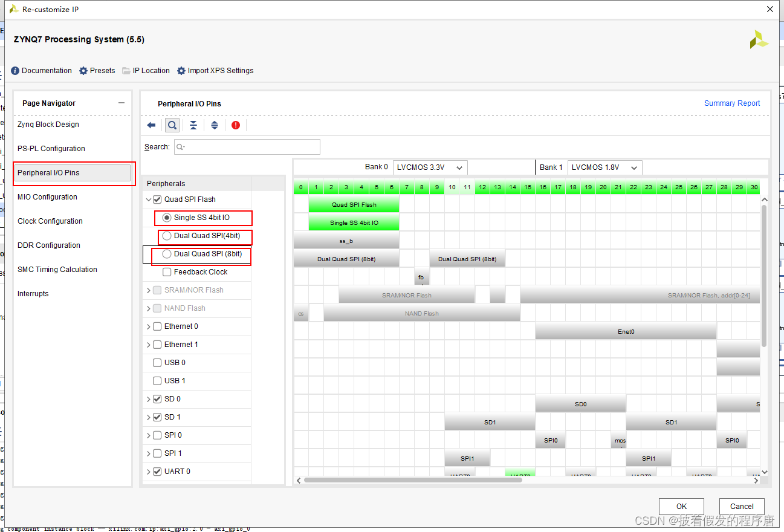Open the Presets gear menu
Screen dimensions: 784x532
pyautogui.click(x=83, y=71)
